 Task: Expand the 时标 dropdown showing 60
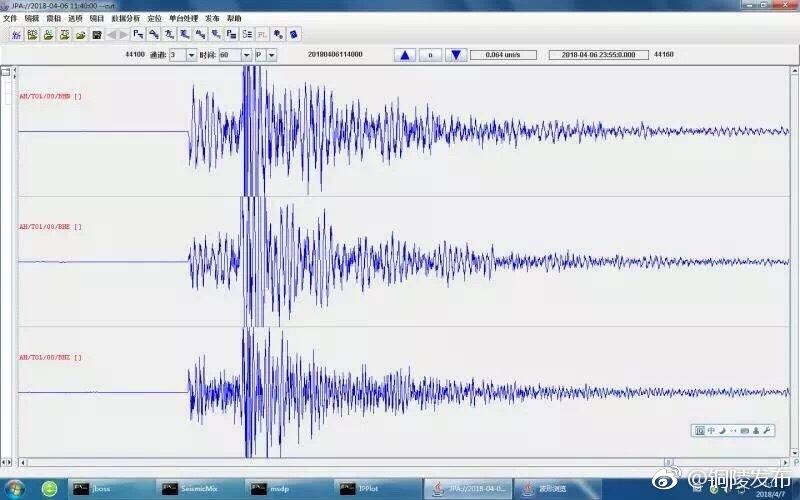(x=246, y=55)
